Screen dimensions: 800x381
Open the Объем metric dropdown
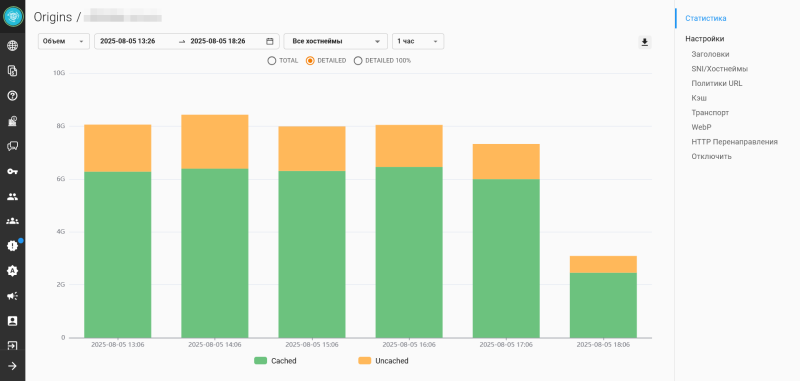[x=64, y=41]
